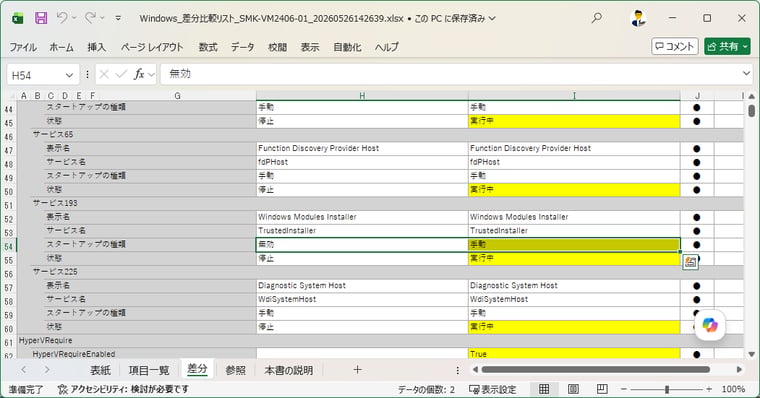Viewport: 760px width, 398px height.
Task: Open the 校閲 ribbon tab
Action: click(277, 47)
